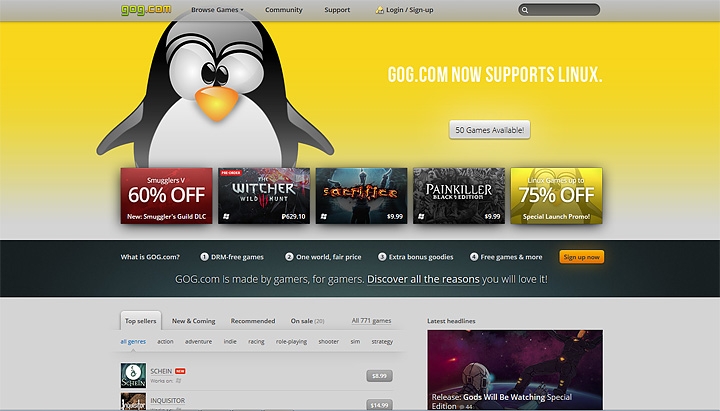
Task: Click the number 1 DRM-free games badge
Action: point(204,257)
